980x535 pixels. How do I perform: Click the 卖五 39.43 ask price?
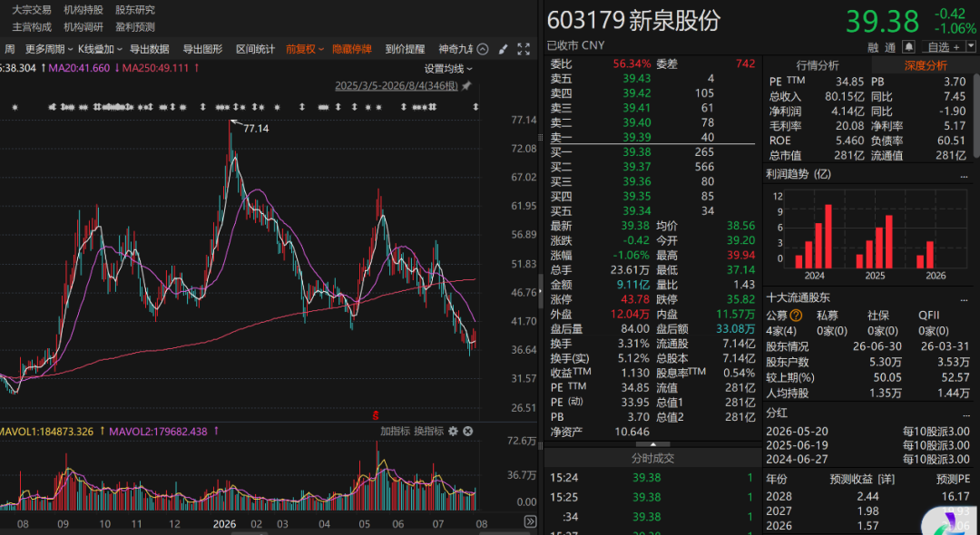(x=636, y=78)
